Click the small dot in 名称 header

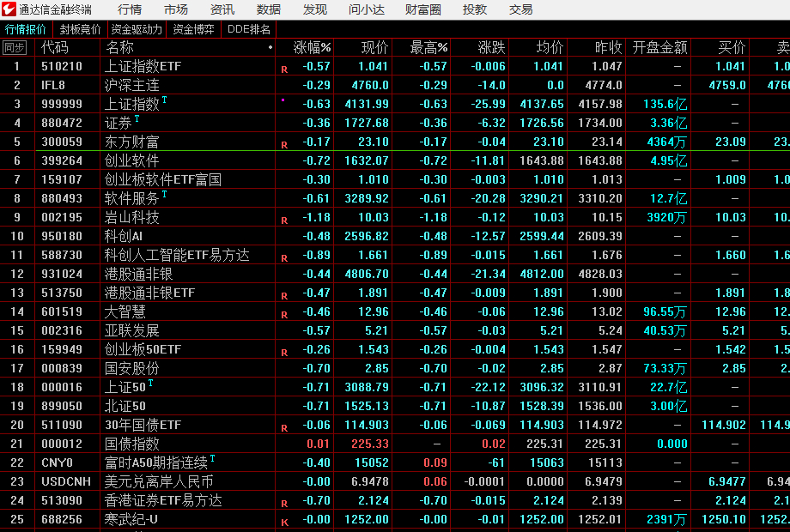pyautogui.click(x=270, y=48)
